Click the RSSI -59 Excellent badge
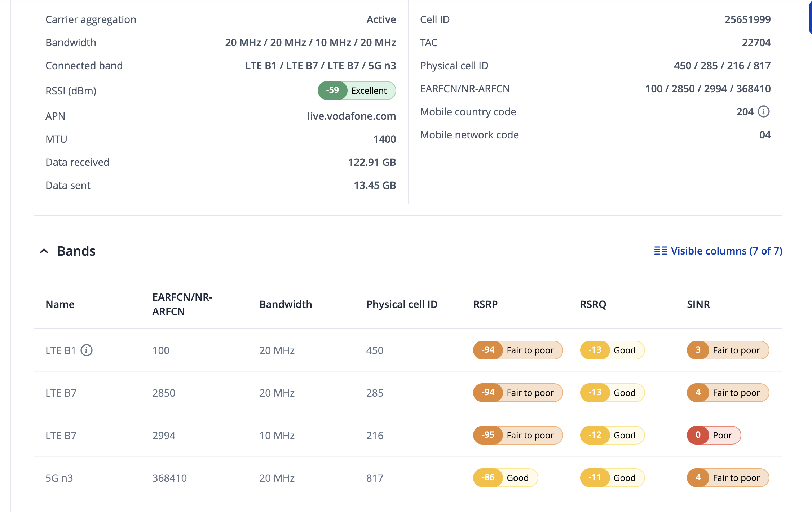812x512 pixels. tap(356, 91)
